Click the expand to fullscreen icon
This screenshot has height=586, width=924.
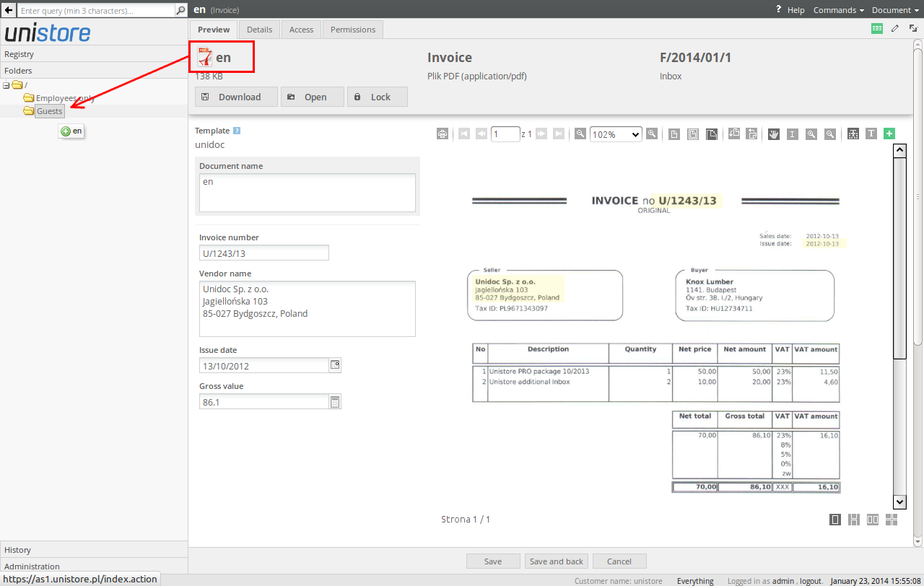tap(913, 28)
